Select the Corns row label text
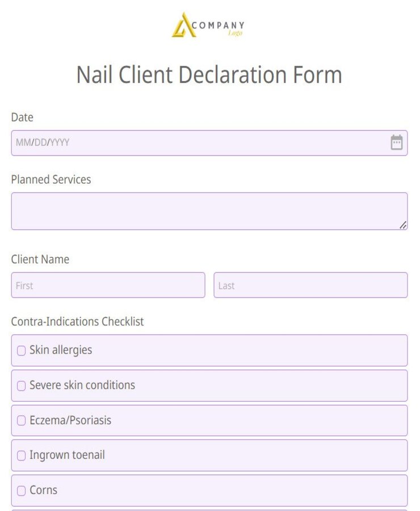The width and height of the screenshot is (420, 511). coord(44,491)
